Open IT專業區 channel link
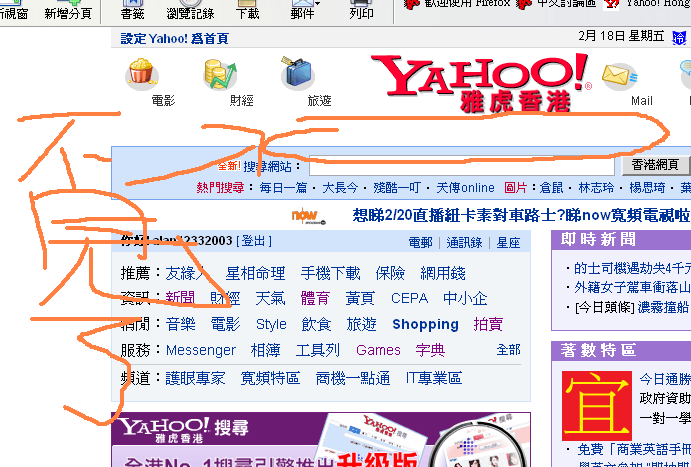The width and height of the screenshot is (691, 467). click(x=434, y=378)
